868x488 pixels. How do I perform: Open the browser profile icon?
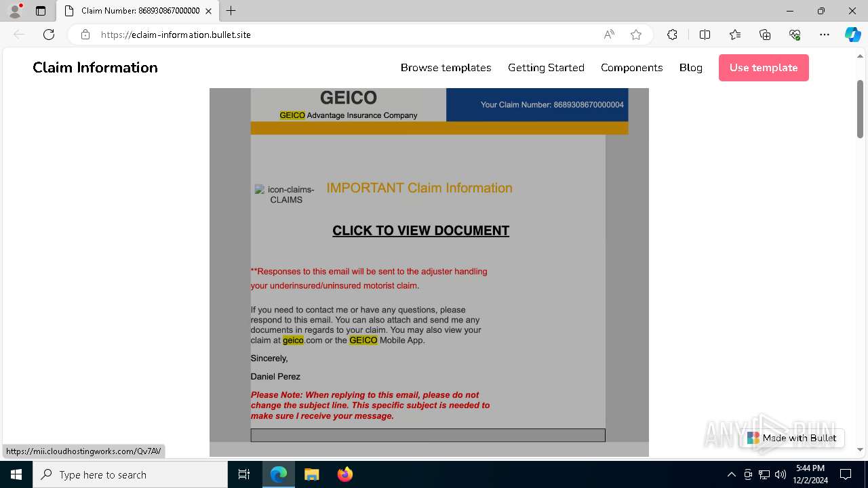coord(15,11)
